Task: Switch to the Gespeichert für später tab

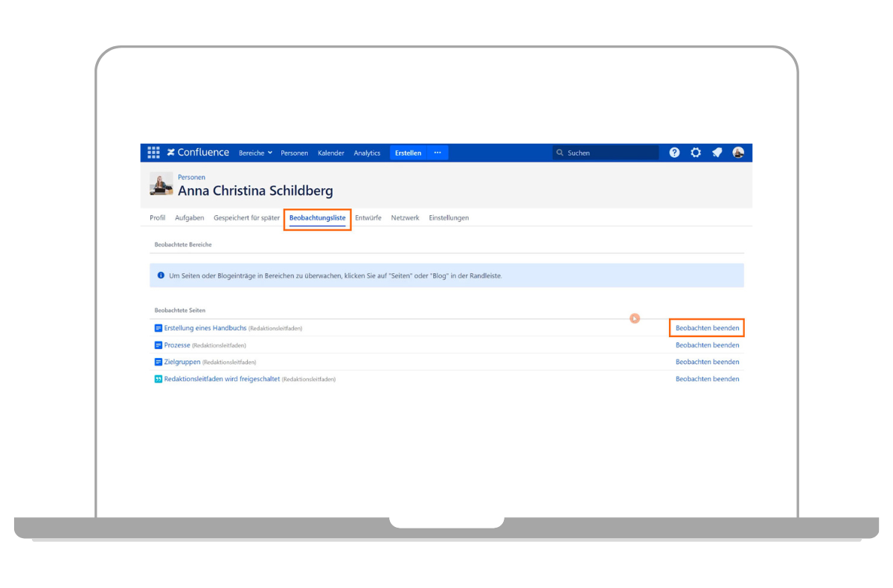Action: click(x=246, y=218)
